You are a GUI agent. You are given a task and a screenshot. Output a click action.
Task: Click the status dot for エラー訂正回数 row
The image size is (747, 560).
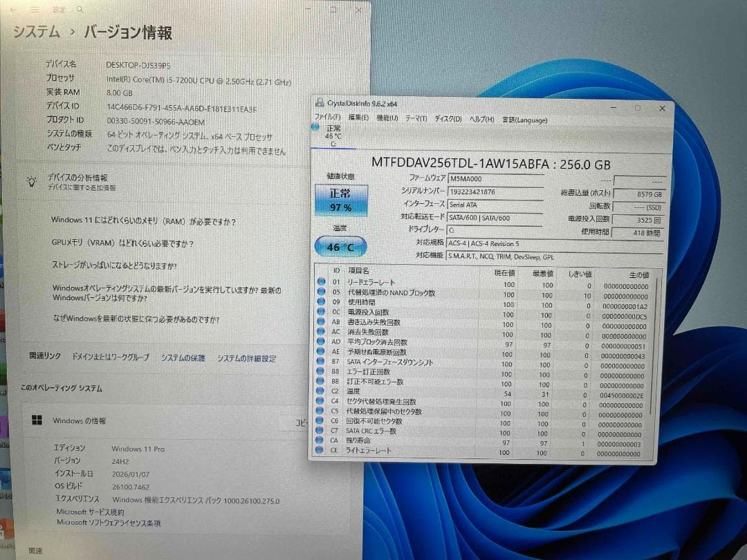321,371
